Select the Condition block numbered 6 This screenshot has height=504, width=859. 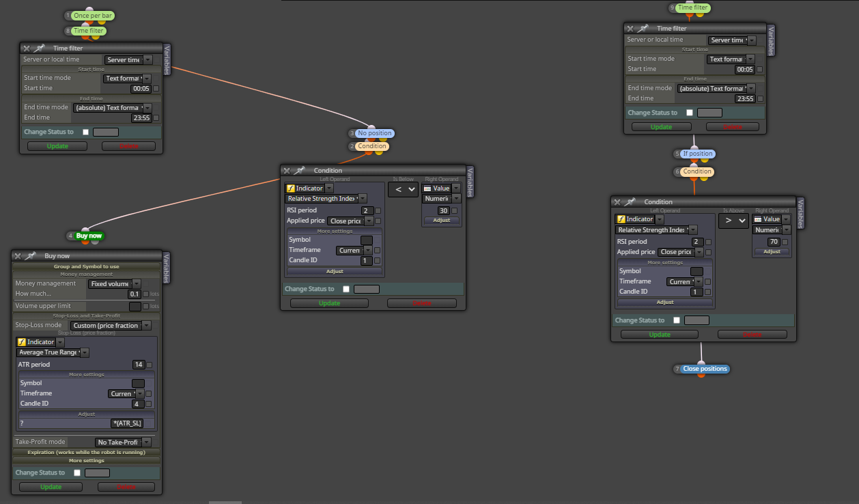(x=697, y=171)
